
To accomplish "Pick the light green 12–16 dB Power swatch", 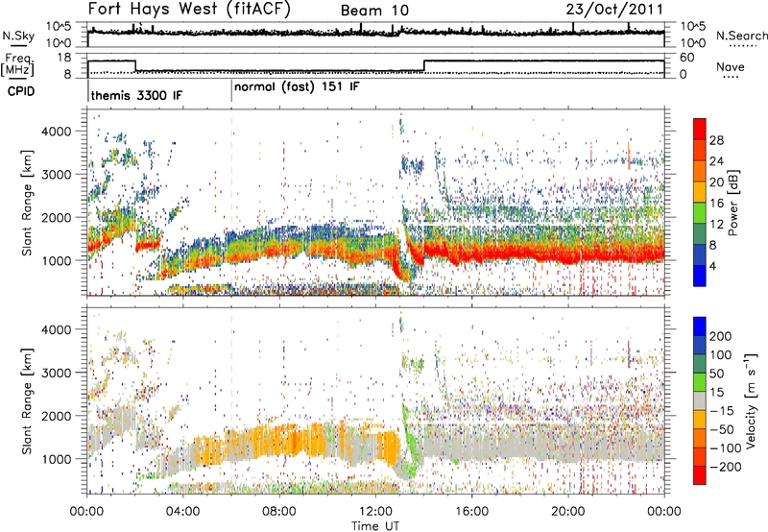I will (700, 212).
